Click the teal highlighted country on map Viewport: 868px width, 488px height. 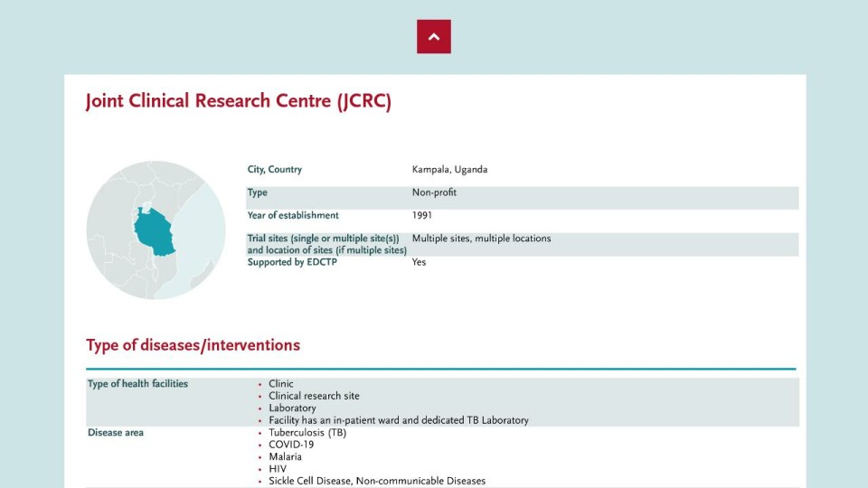[154, 232]
